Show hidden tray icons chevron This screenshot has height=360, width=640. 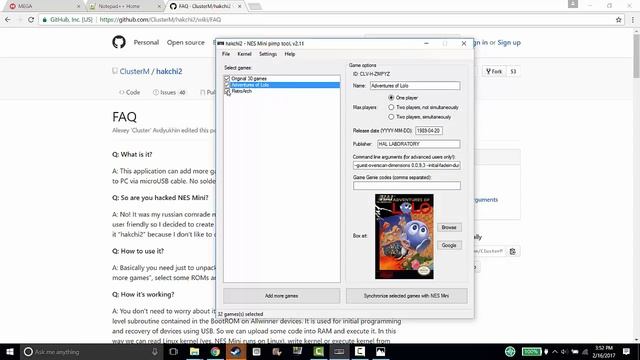555,351
